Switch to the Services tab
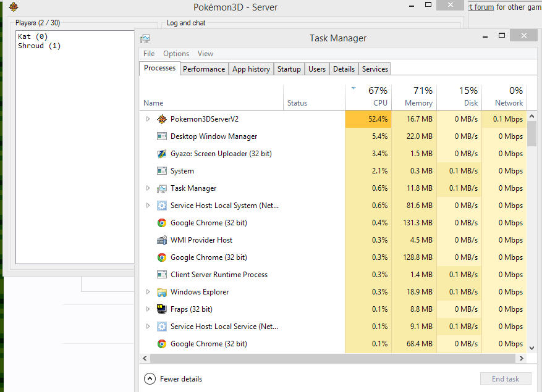 375,69
